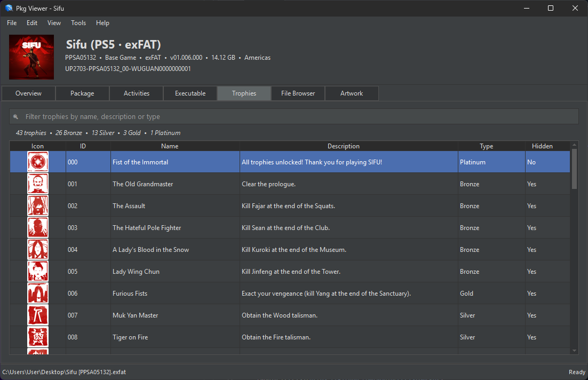Click the 'Gold' type cell for Furious Fists
Image resolution: width=588 pixels, height=380 pixels.
pyautogui.click(x=491, y=294)
